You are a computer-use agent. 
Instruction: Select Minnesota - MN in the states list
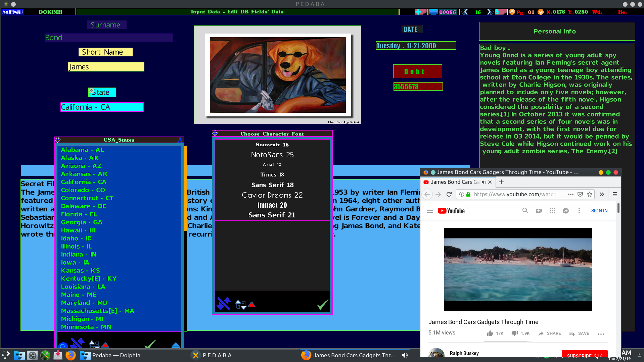coord(86,327)
